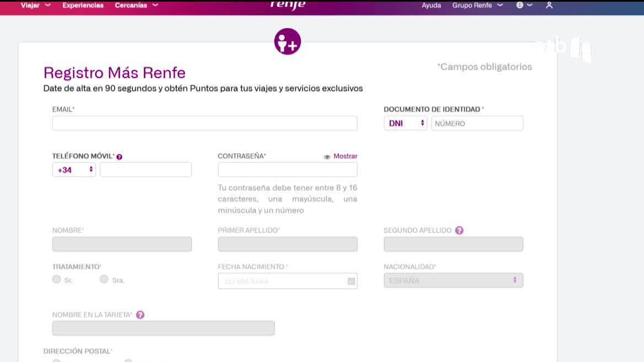
Task: Open the Experiencias menu item
Action: tap(83, 6)
